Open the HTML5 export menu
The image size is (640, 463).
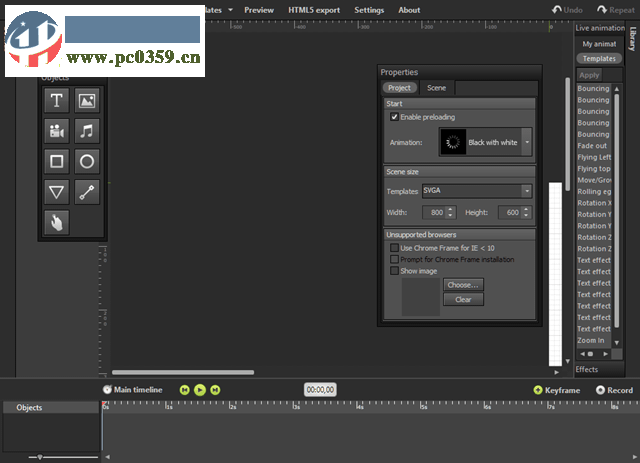[313, 10]
